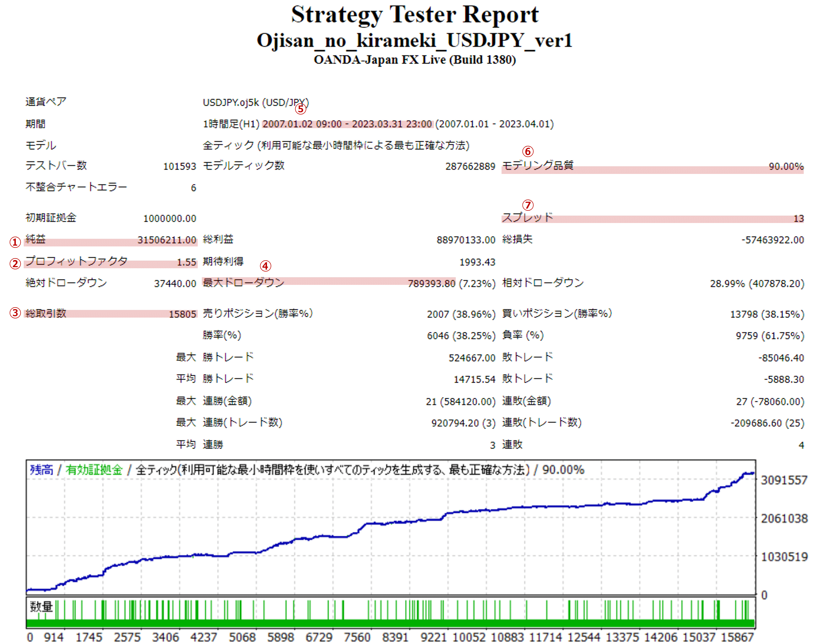Click the red circled number 5 marker
Image resolution: width=840 pixels, height=642 pixels.
[301, 109]
